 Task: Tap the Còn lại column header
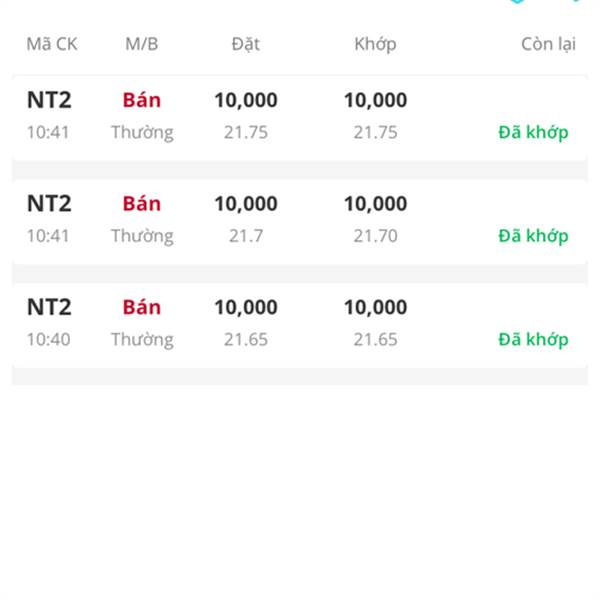pos(548,44)
